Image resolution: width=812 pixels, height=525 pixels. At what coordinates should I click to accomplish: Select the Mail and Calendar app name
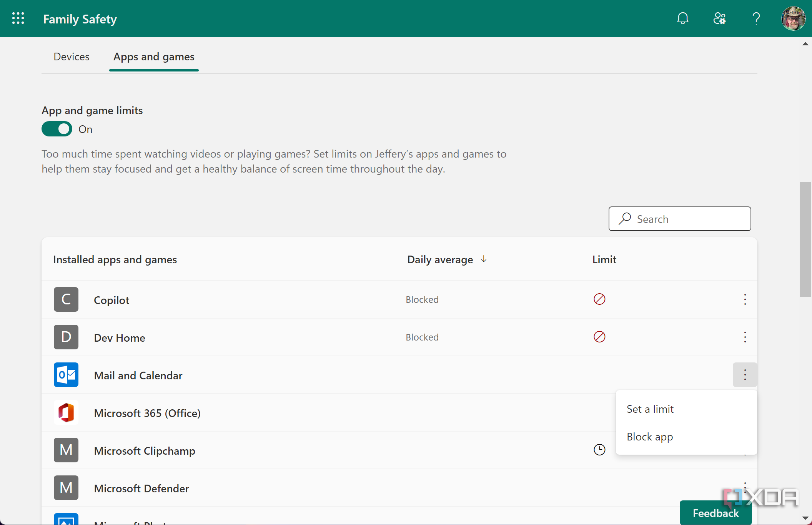pyautogui.click(x=138, y=375)
